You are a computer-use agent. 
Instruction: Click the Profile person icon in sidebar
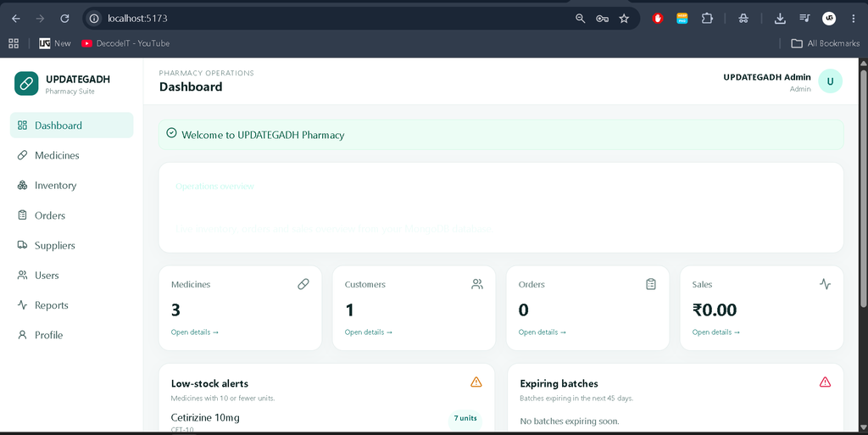(22, 334)
